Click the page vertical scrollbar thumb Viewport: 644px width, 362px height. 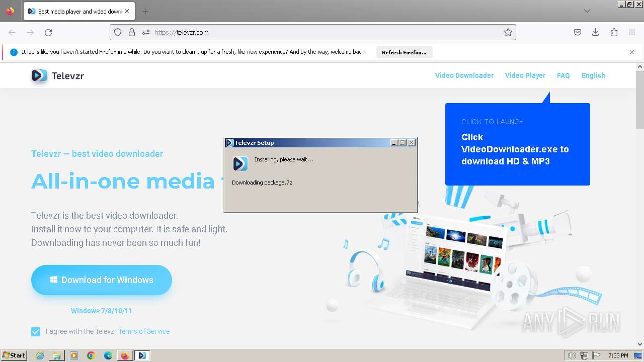click(640, 100)
